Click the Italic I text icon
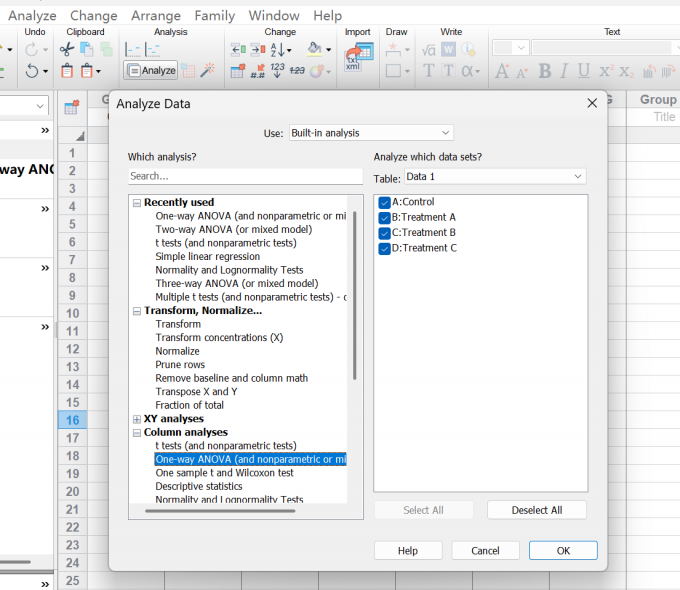Screen dimensions: 680x590 (564, 71)
